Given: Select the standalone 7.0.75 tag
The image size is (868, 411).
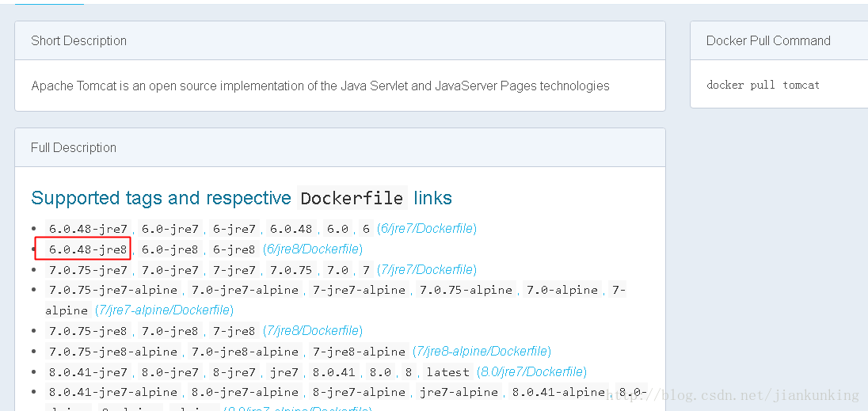Looking at the screenshot, I should click(291, 270).
